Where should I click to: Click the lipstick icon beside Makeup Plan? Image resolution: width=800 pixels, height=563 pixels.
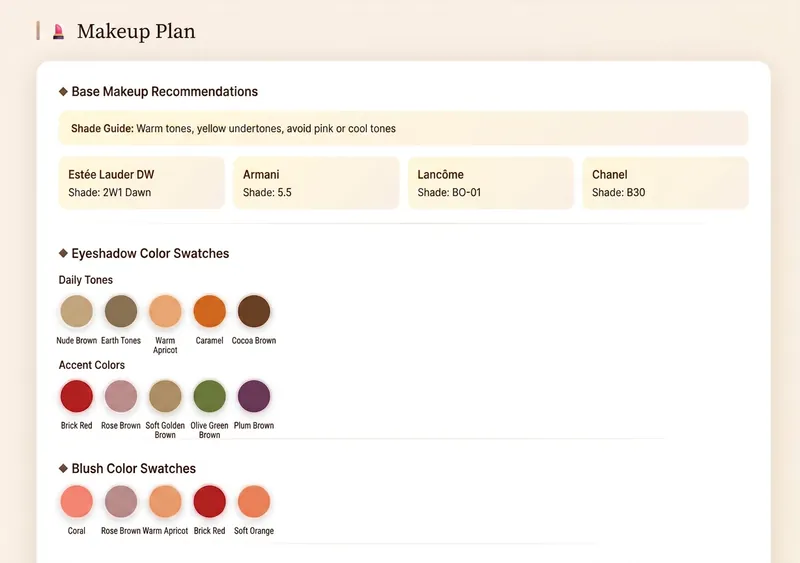click(x=59, y=32)
